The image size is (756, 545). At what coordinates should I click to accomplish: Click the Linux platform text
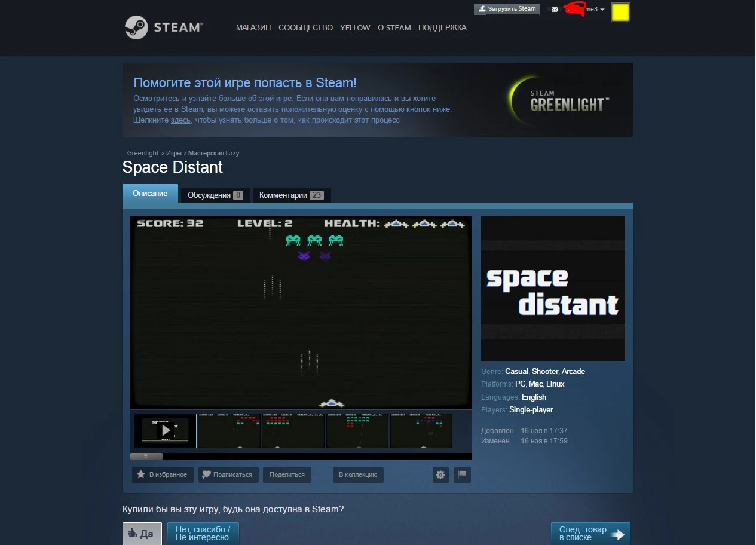tap(555, 384)
